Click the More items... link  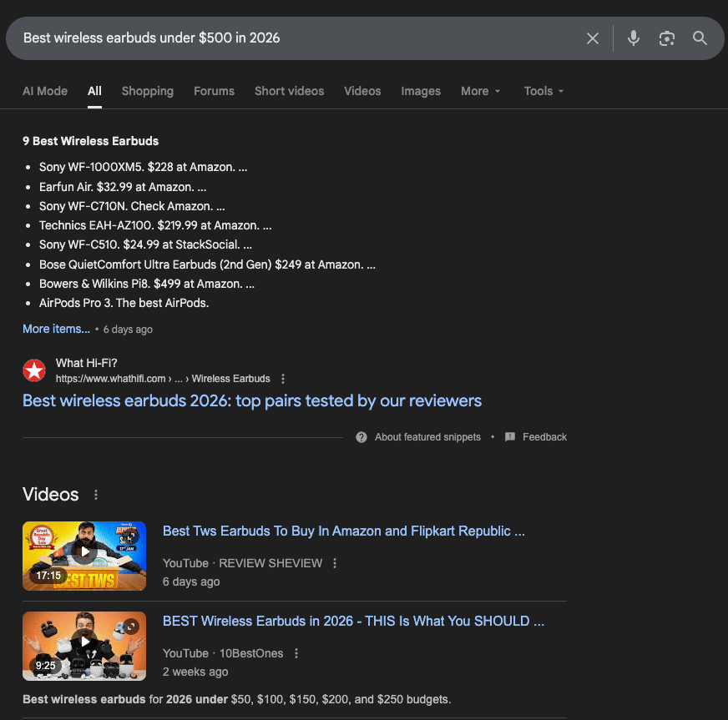55,329
